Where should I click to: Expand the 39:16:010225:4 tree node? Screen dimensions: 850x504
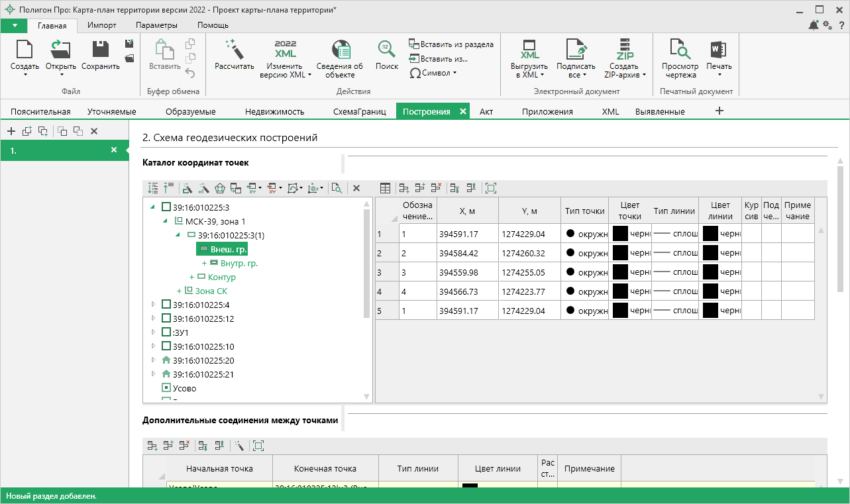(x=154, y=305)
